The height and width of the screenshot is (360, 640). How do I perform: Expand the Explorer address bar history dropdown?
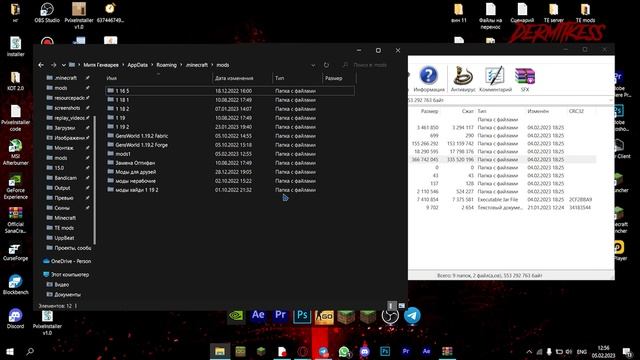(x=313, y=65)
